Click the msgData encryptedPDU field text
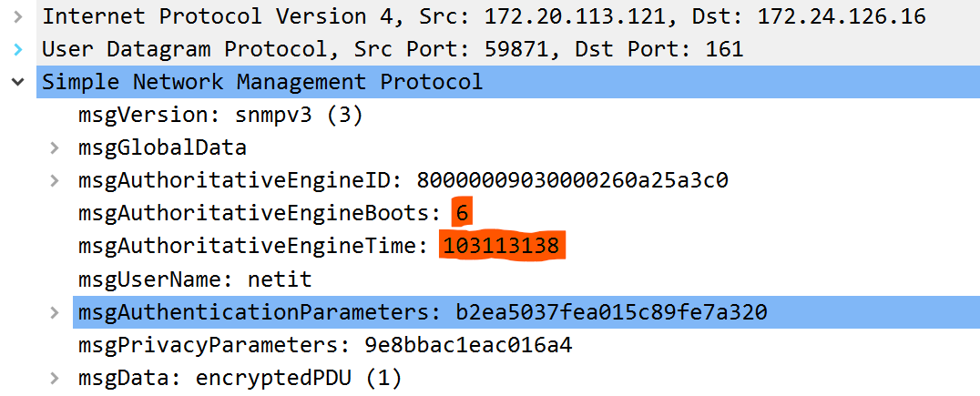The image size is (980, 396). pyautogui.click(x=240, y=378)
